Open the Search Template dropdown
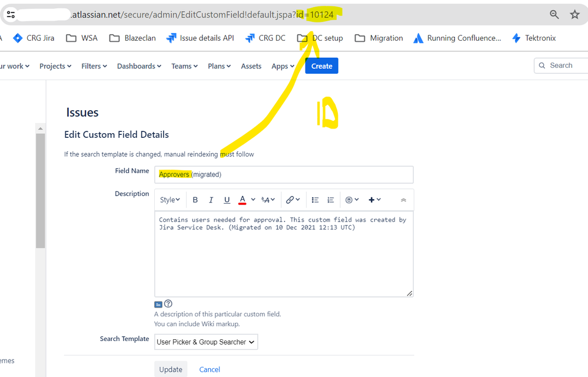588x377 pixels. 205,342
